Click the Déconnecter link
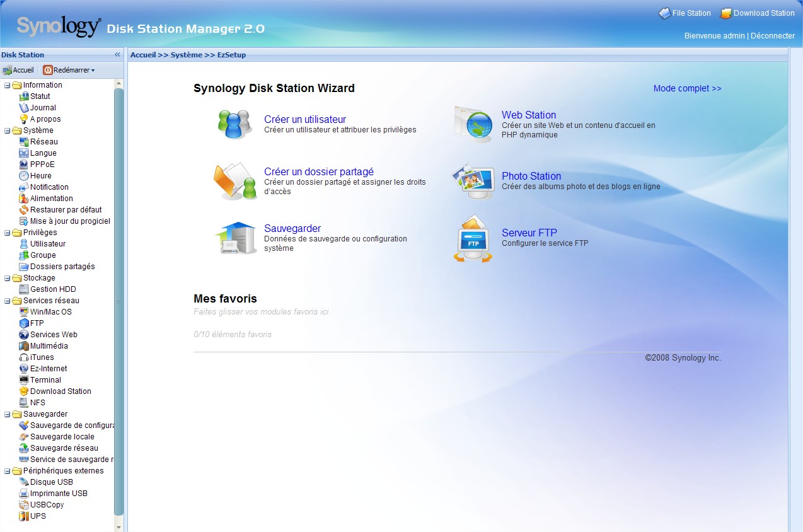 tap(773, 36)
